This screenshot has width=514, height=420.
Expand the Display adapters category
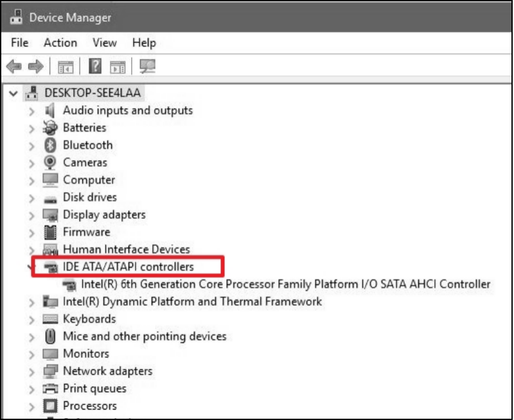coord(31,214)
